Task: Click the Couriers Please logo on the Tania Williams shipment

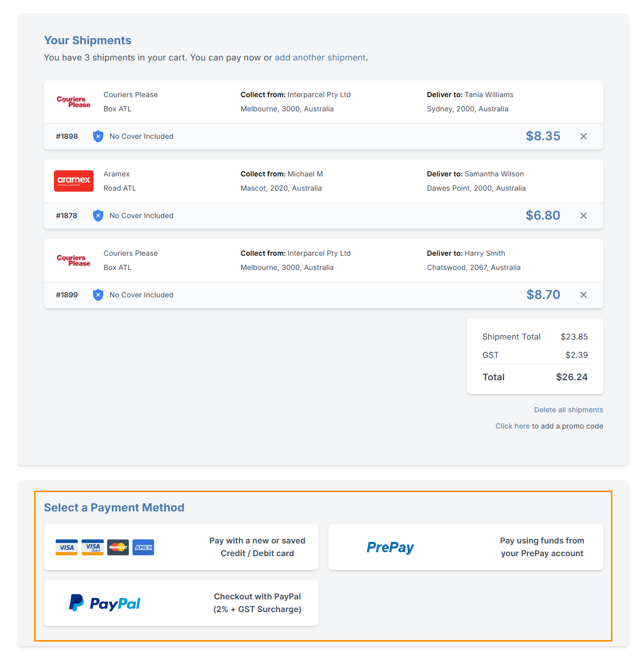Action: (x=74, y=102)
